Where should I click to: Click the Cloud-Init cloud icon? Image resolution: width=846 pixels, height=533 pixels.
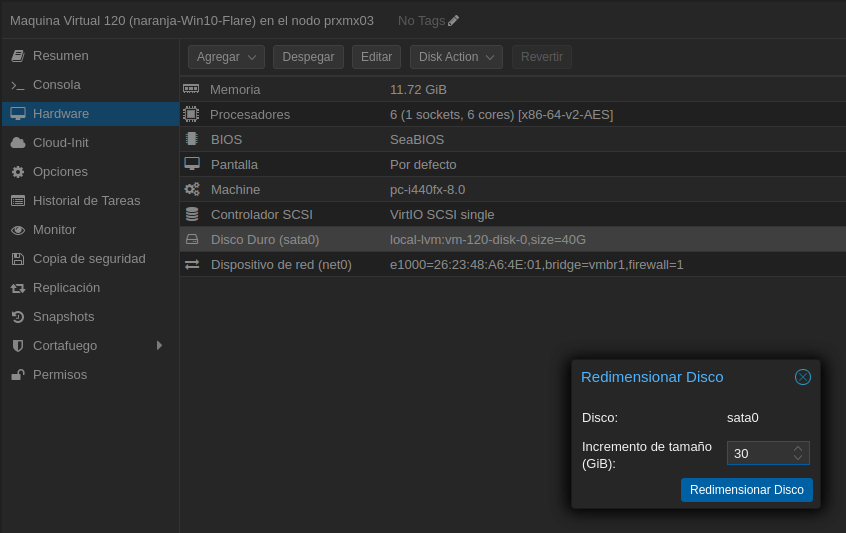(18, 143)
